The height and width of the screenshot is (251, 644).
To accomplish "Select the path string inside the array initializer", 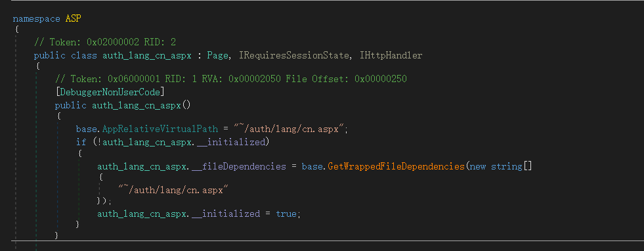I will coord(173,190).
